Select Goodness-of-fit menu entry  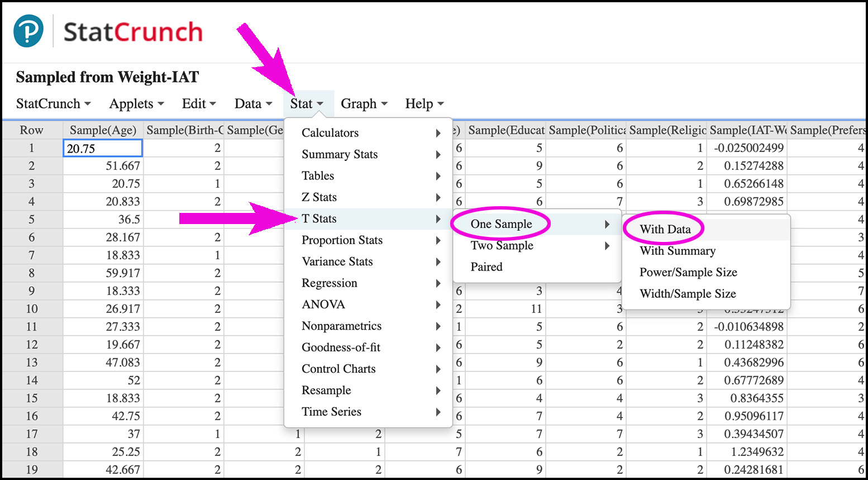368,348
